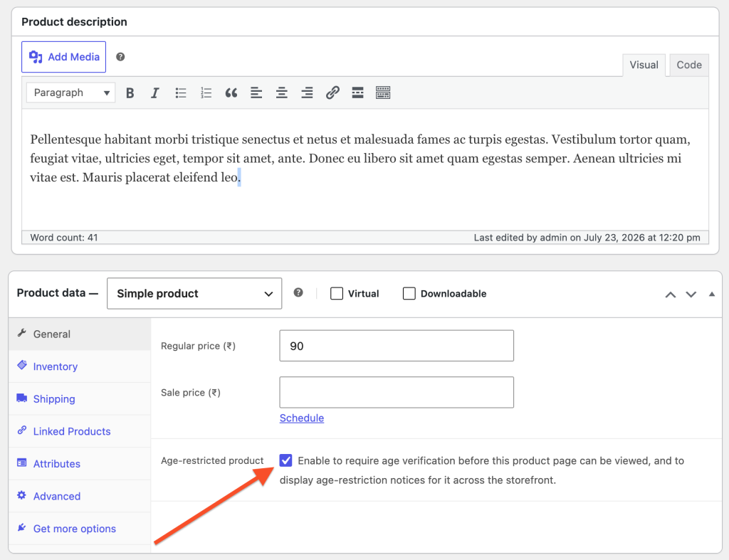Align text right
Viewport: 729px width, 560px height.
[x=307, y=93]
